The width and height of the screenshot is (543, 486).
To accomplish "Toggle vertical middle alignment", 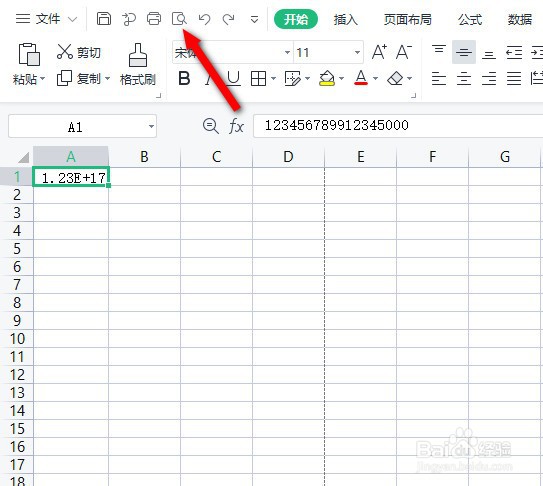I will click(464, 52).
